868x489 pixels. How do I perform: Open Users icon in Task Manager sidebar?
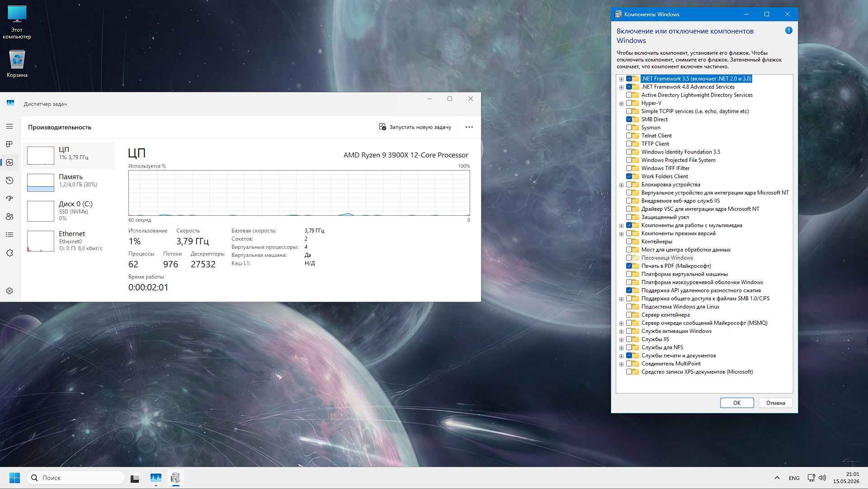click(x=9, y=217)
